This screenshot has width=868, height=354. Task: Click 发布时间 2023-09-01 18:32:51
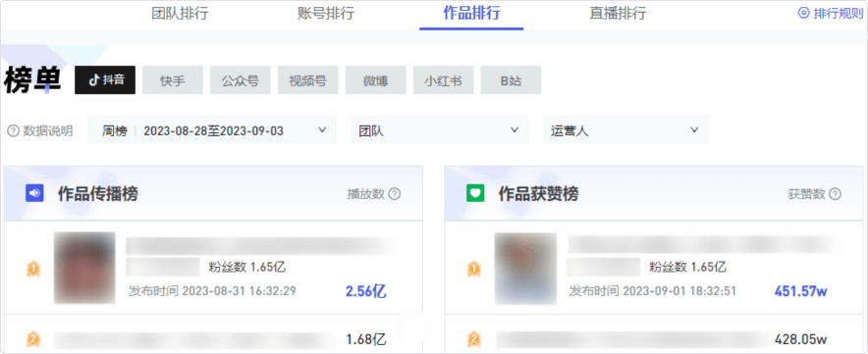pyautogui.click(x=653, y=291)
